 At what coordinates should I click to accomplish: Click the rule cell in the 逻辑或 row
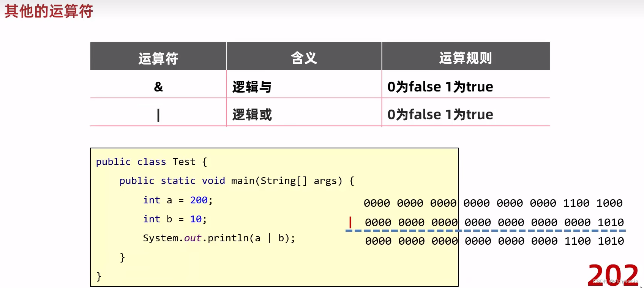[466, 112]
